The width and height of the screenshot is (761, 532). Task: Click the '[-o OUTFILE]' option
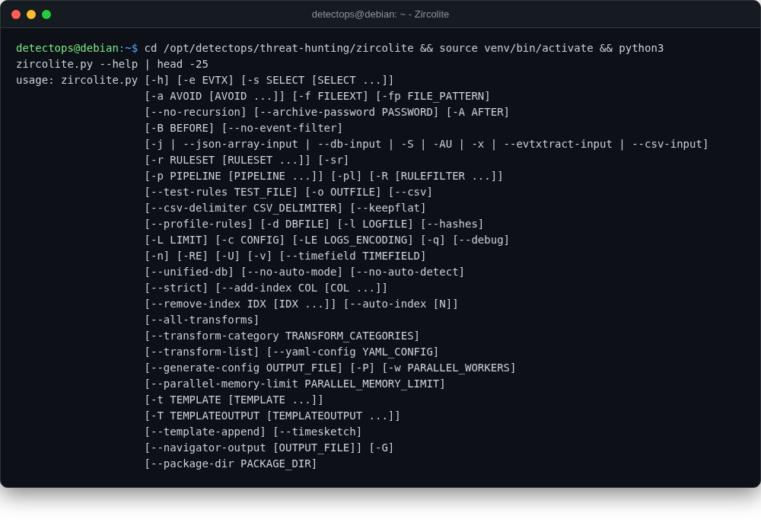click(x=343, y=193)
